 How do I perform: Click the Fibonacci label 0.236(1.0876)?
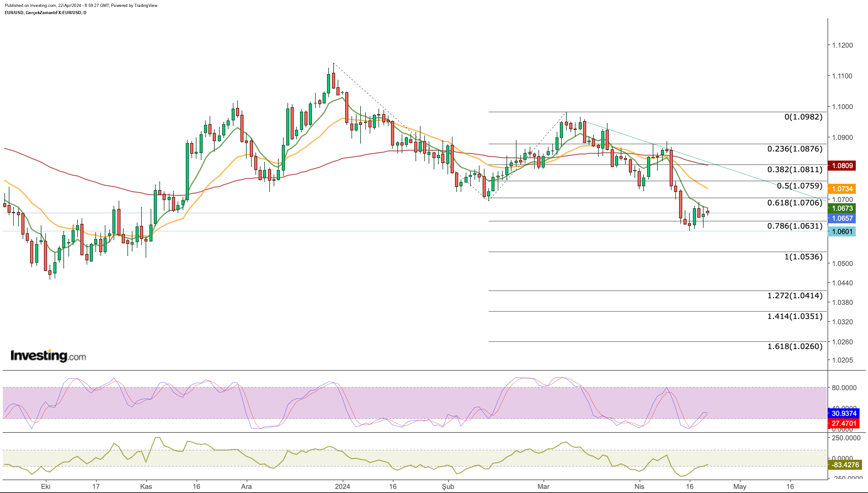point(795,149)
